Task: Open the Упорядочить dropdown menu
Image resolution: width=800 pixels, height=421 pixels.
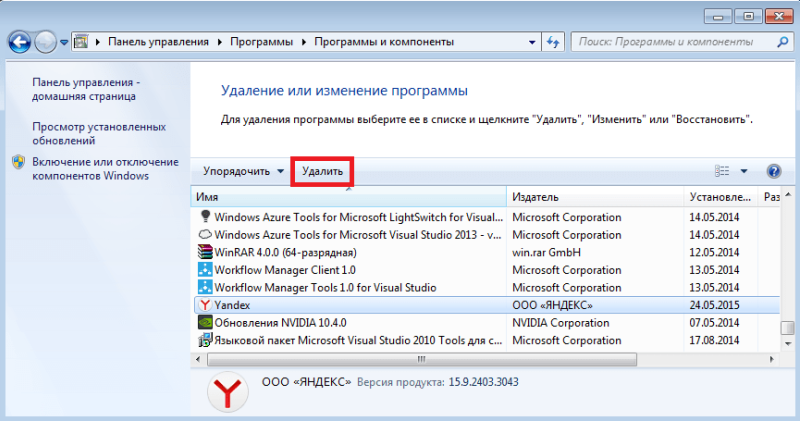Action: coord(243,171)
